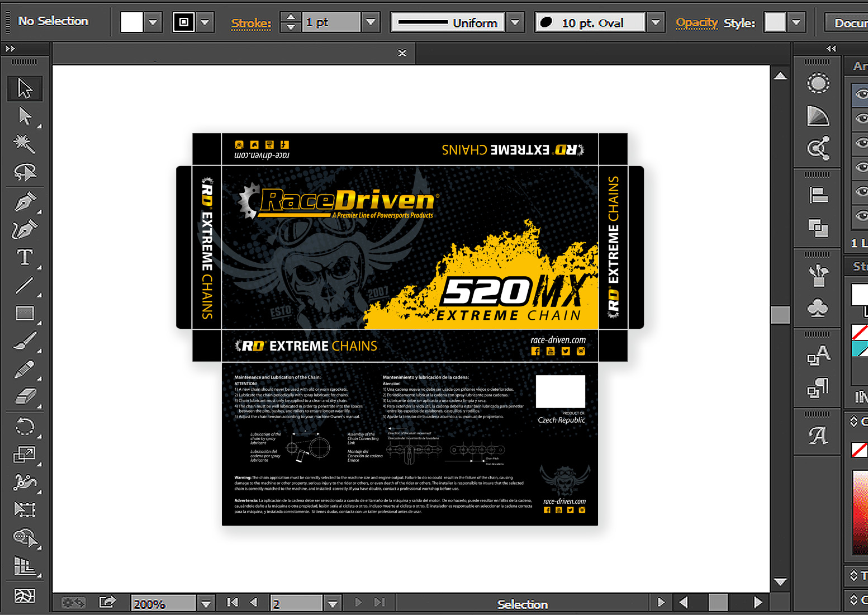Go to the first artboard
Viewport: 868px width, 615px height.
233,603
